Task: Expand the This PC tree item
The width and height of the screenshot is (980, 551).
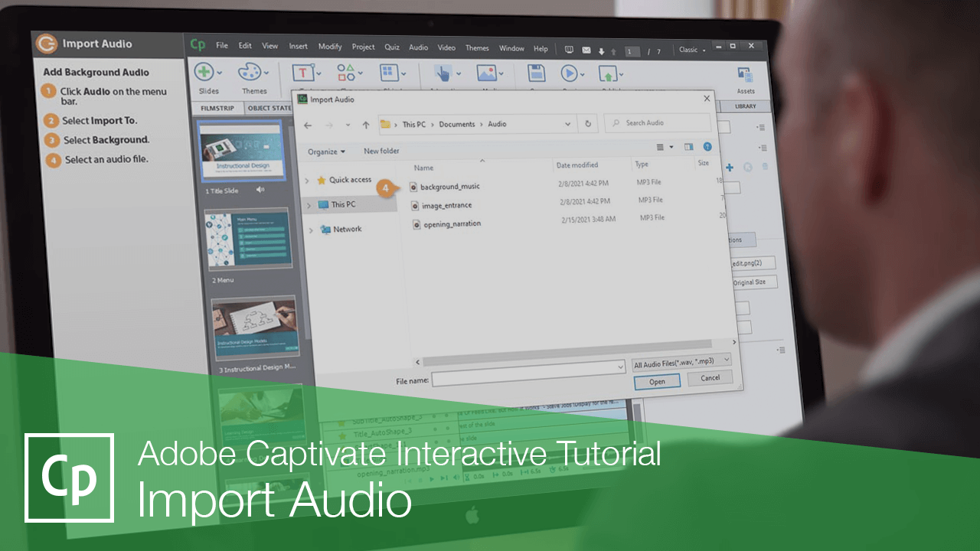Action: pyautogui.click(x=311, y=204)
